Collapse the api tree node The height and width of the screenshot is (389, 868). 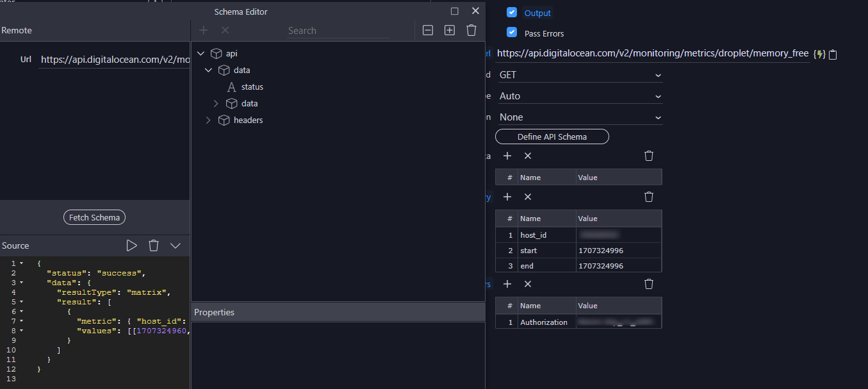(201, 53)
